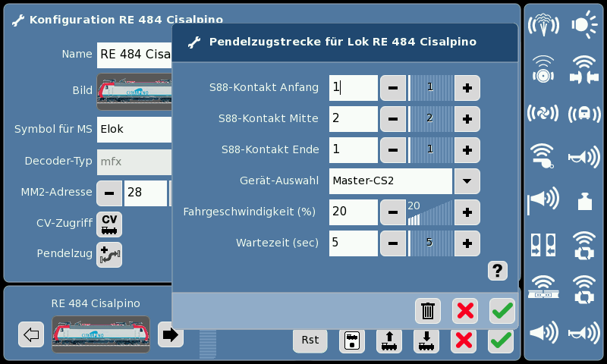Decrease MM2-Adresse with the minus button
Screen dimensions: 607x364
109,193
